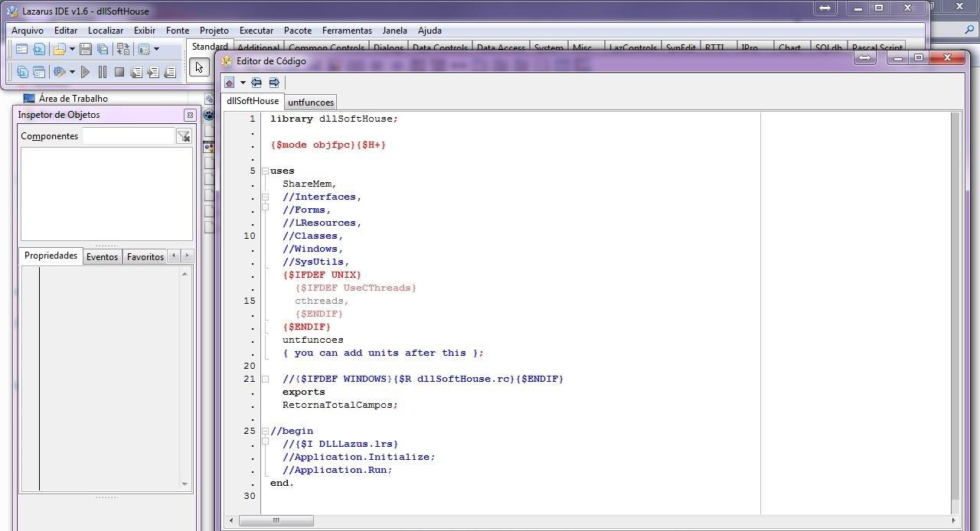Click the Step Over debug icon
Viewport: 980px width, 531px height.
[153, 72]
